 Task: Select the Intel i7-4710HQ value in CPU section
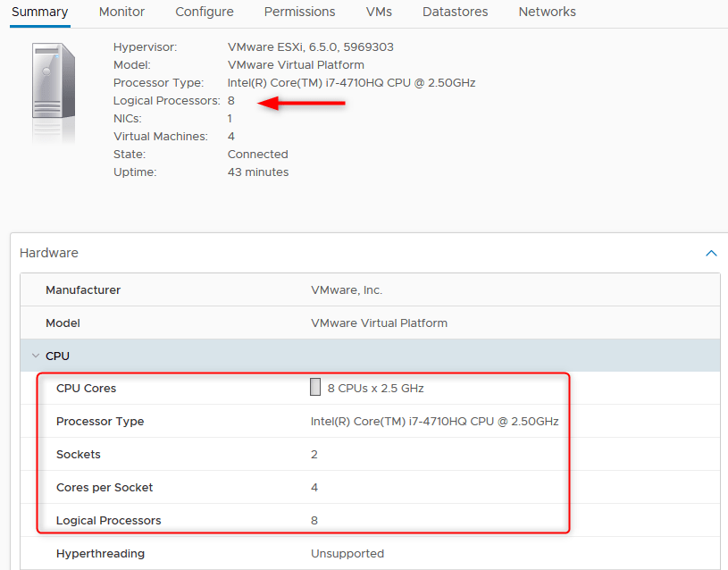pos(435,422)
